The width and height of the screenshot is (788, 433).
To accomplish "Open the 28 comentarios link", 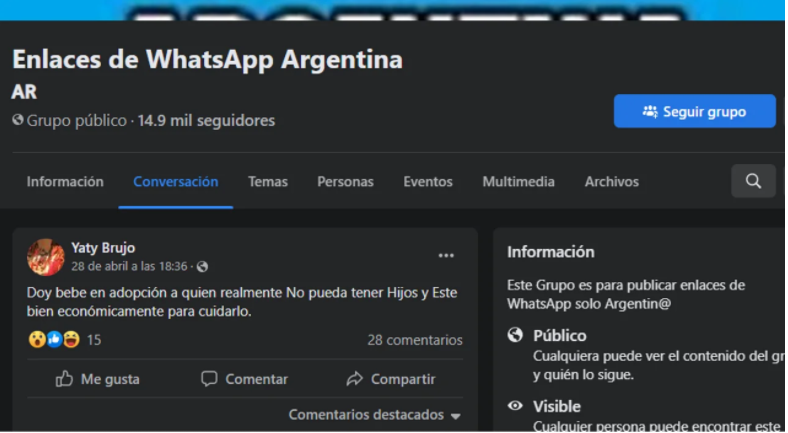I will tap(415, 340).
